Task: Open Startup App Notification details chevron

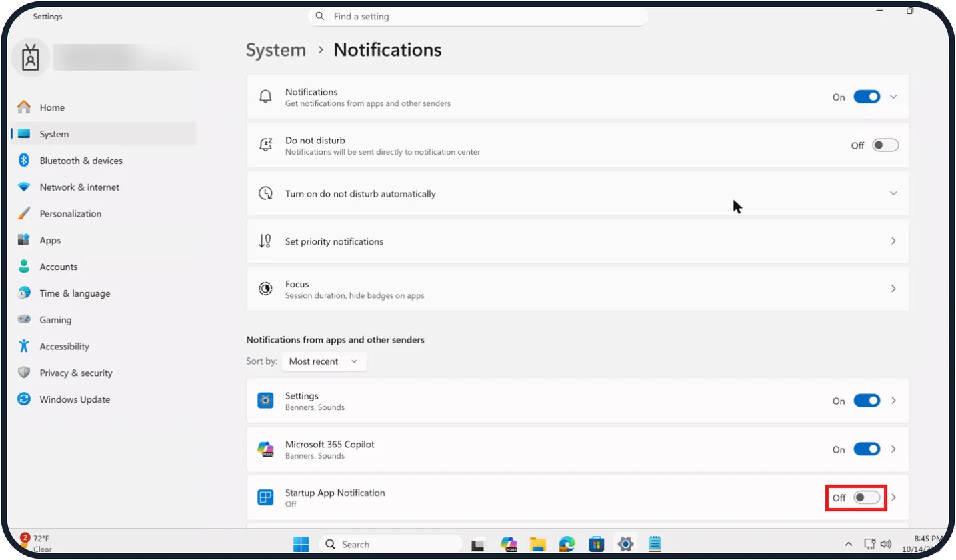Action: point(894,497)
